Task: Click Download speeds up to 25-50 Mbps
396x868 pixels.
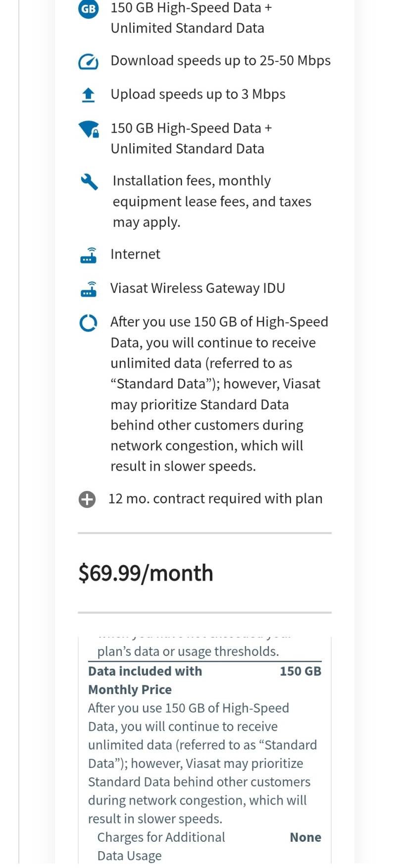Action: coord(220,61)
